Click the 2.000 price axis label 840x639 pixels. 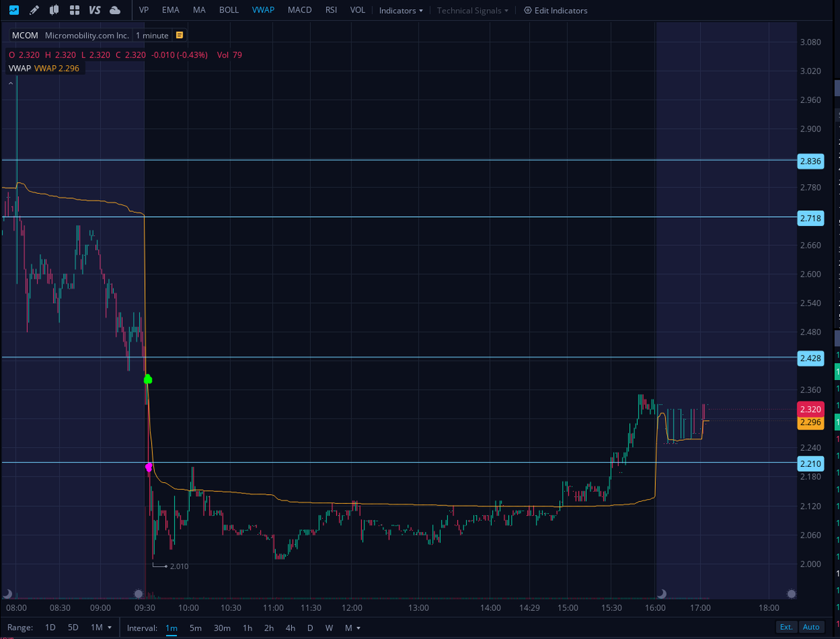810,564
